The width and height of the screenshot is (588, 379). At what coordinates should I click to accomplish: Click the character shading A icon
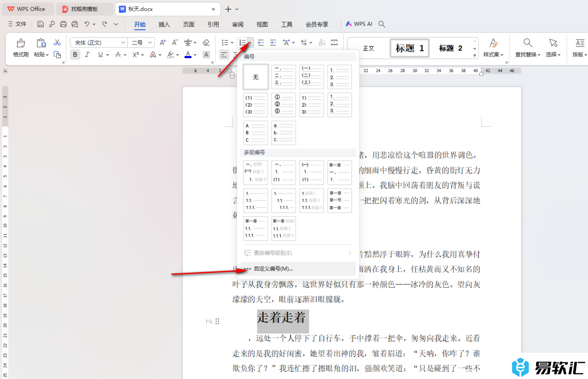point(206,55)
